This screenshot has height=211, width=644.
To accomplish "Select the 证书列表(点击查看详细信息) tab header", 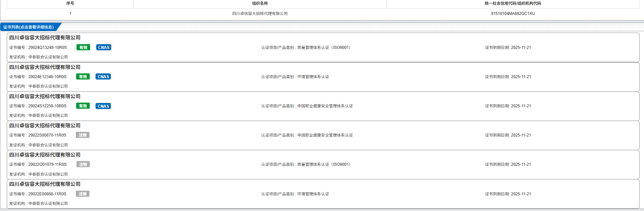I will click(29, 27).
